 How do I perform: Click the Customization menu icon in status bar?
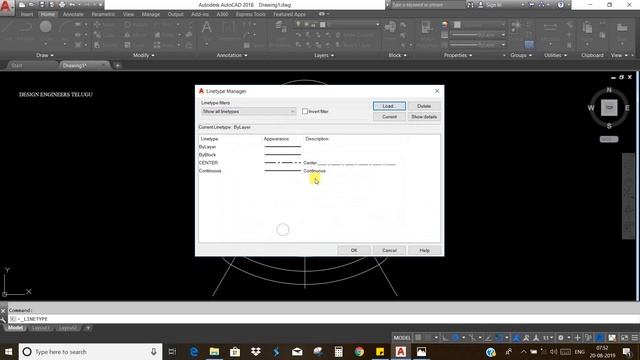[x=635, y=338]
